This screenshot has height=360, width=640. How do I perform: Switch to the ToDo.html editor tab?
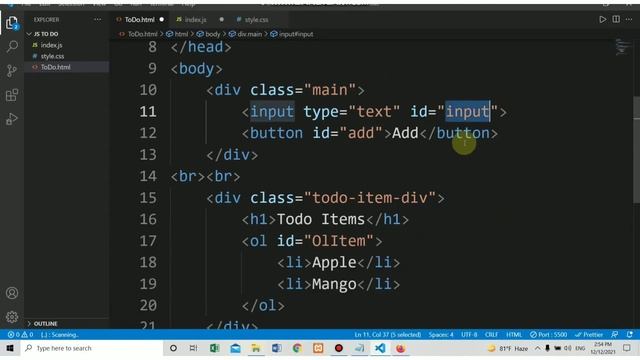(x=140, y=20)
